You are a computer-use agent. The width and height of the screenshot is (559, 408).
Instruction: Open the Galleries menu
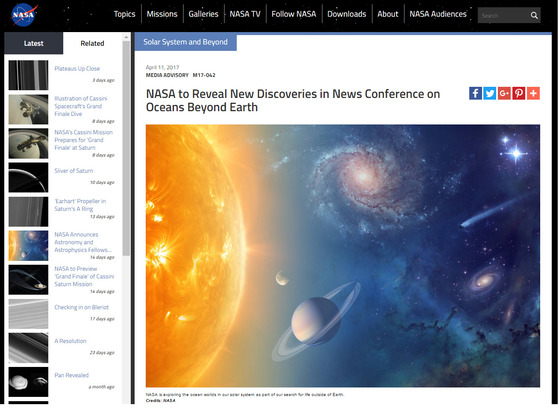coord(203,14)
